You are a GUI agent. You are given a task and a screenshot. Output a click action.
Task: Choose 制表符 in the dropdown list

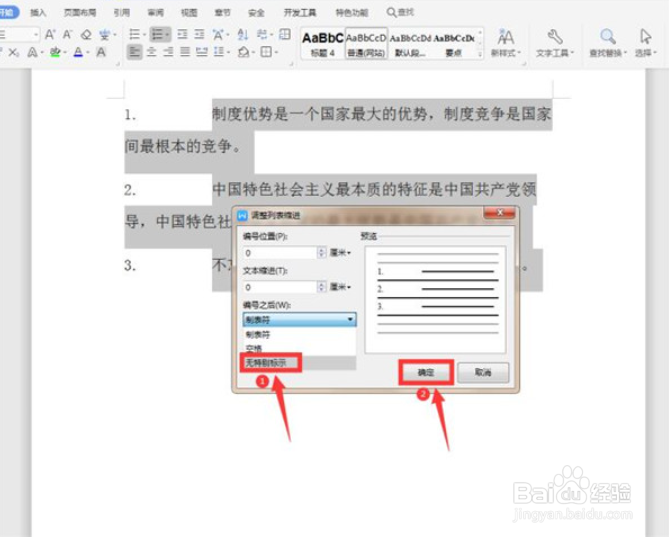[x=299, y=334]
